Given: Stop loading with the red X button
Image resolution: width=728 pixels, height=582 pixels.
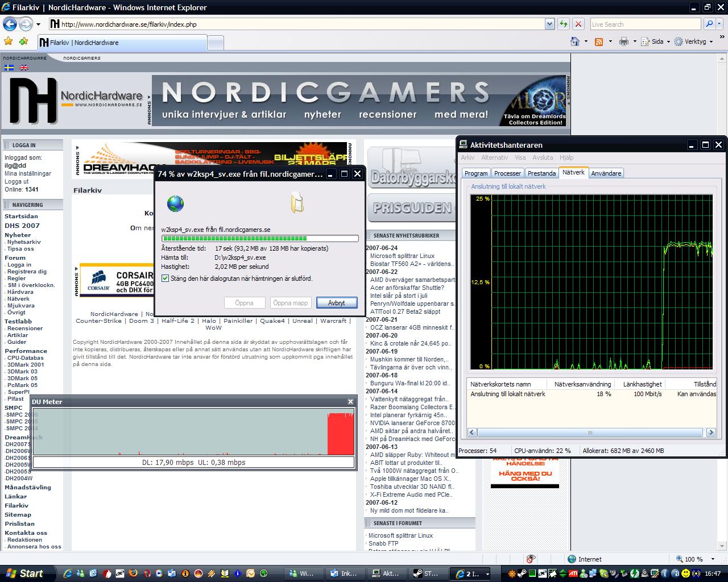Looking at the screenshot, I should [x=578, y=24].
